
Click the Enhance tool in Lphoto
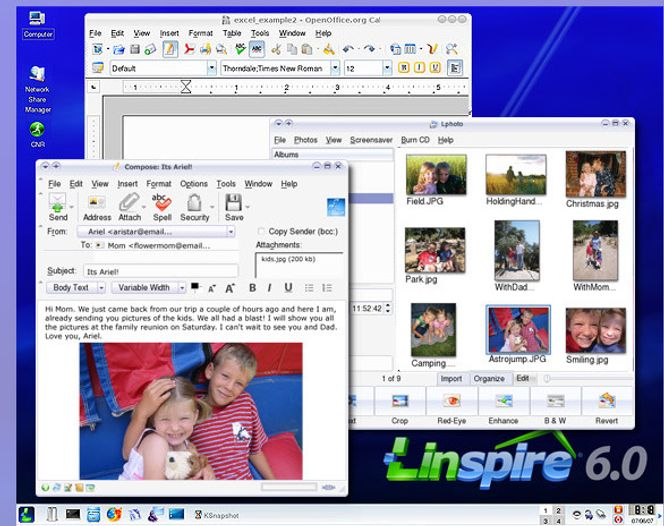coord(504,401)
